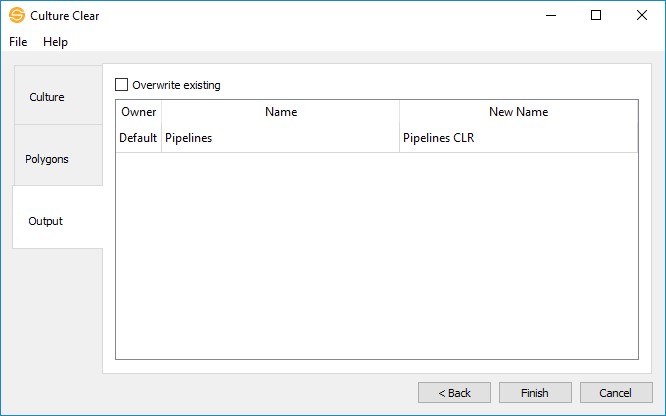
Task: Select the Default owner cell
Action: [138, 138]
